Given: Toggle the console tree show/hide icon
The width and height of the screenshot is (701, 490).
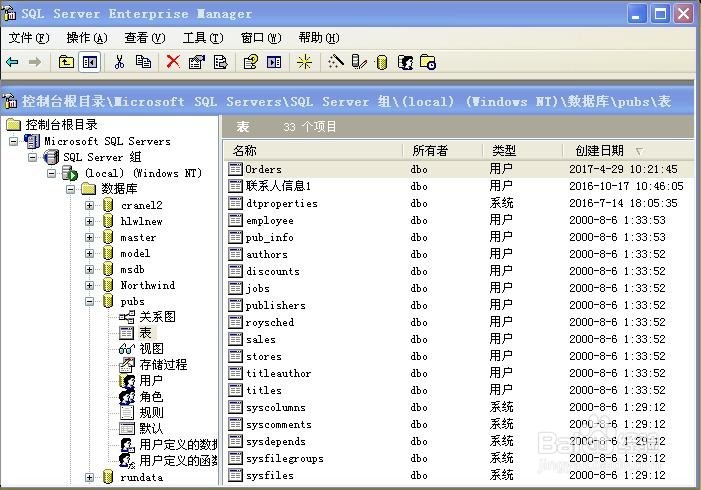Looking at the screenshot, I should pyautogui.click(x=89, y=62).
